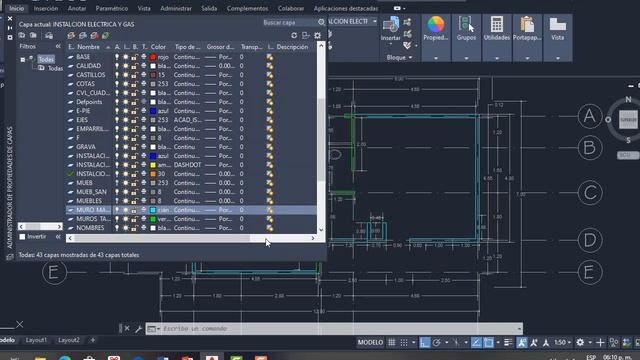Expand the Propiedades panel arrow

point(436,58)
